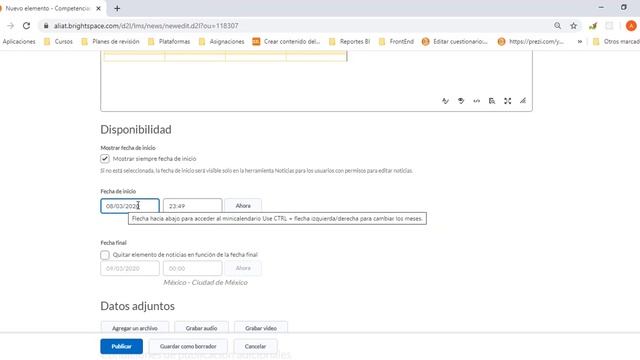This screenshot has width=640, height=360.
Task: Open the Aplicaciones bookmark shortcut
Action: [19, 42]
